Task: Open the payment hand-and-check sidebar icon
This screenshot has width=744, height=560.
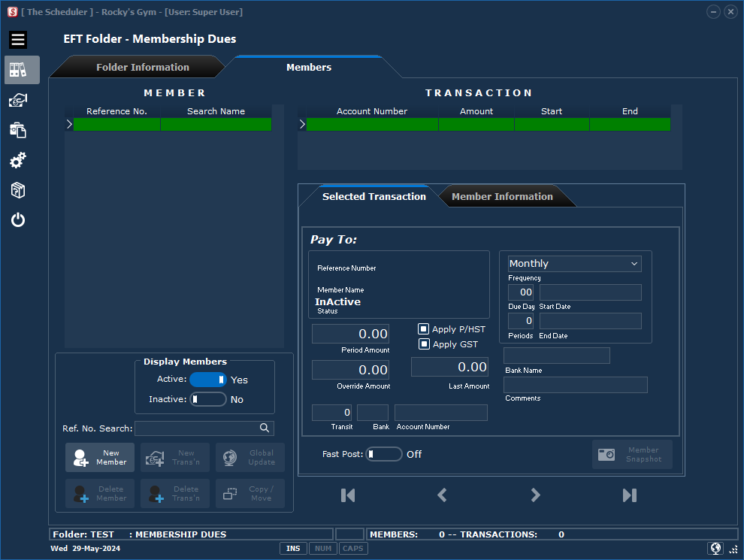Action: coord(18,100)
